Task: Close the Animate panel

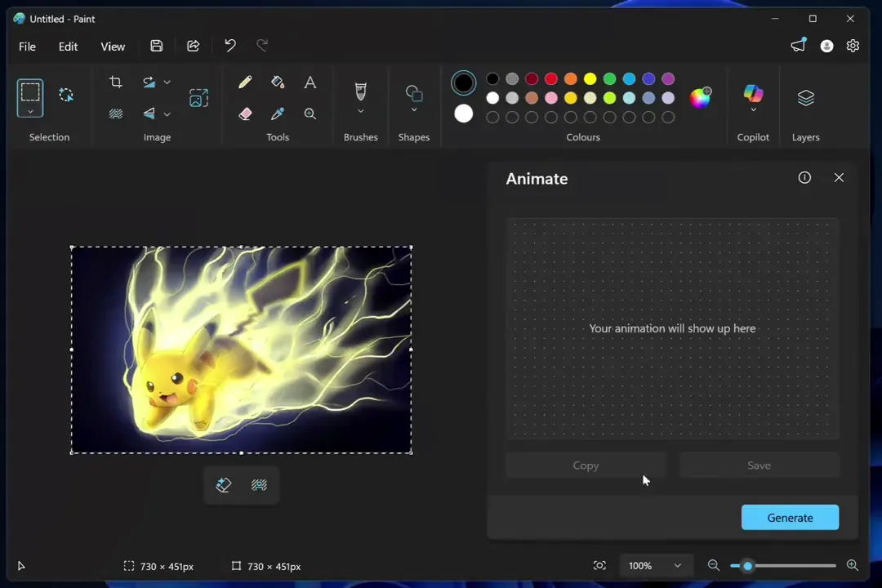Action: click(x=839, y=178)
